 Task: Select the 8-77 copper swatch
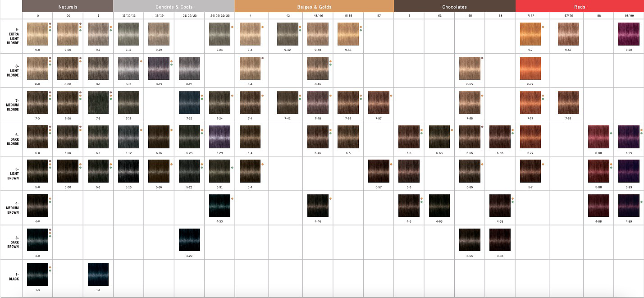tap(530, 68)
